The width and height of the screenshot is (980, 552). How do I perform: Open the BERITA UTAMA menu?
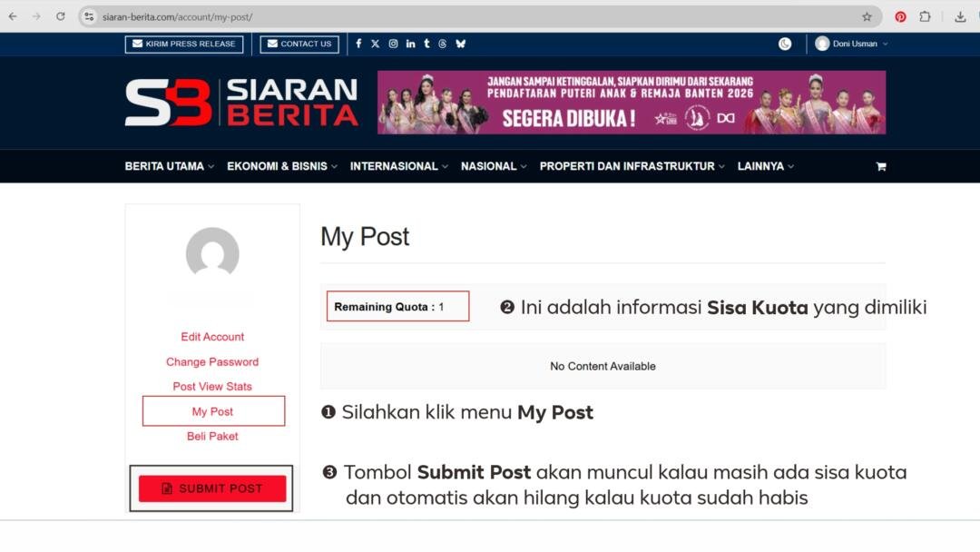click(164, 166)
